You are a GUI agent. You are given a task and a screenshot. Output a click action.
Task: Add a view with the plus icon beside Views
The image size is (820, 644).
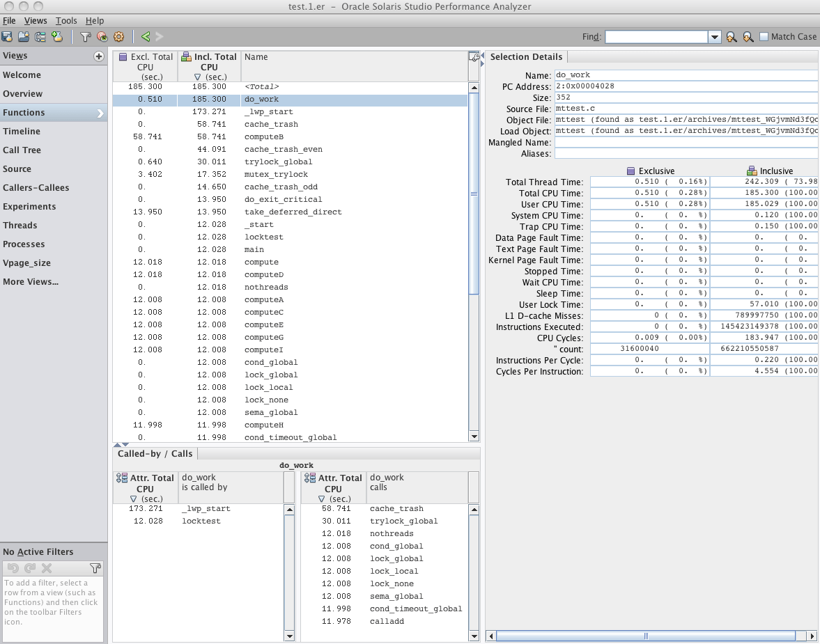click(98, 56)
